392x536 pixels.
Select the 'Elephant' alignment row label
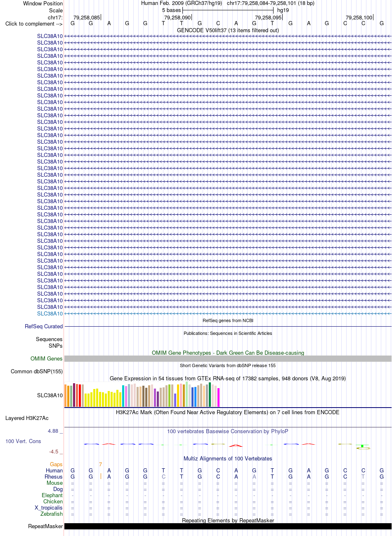tap(52, 495)
